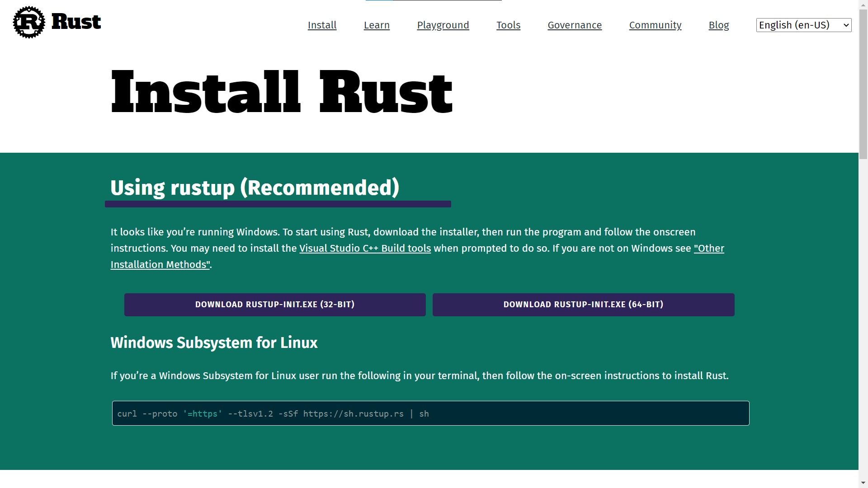Screen dimensions: 868x488
Task: Click the Using rustup (Recommended) heading
Action: (255, 188)
